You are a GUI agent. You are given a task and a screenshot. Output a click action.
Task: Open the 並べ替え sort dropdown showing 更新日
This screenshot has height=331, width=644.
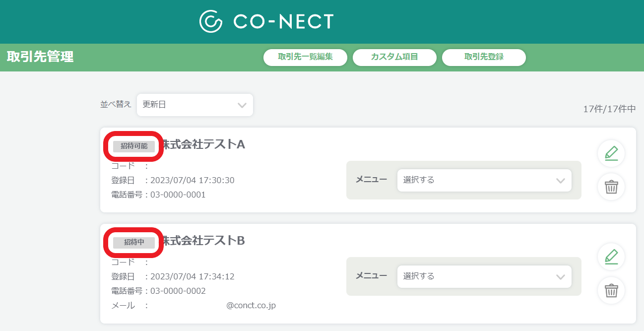tap(195, 105)
